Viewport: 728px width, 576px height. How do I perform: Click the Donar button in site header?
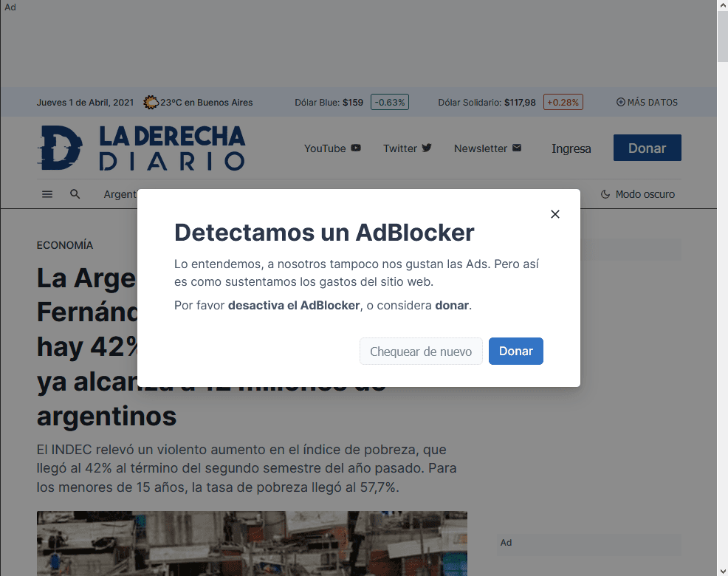pyautogui.click(x=648, y=148)
